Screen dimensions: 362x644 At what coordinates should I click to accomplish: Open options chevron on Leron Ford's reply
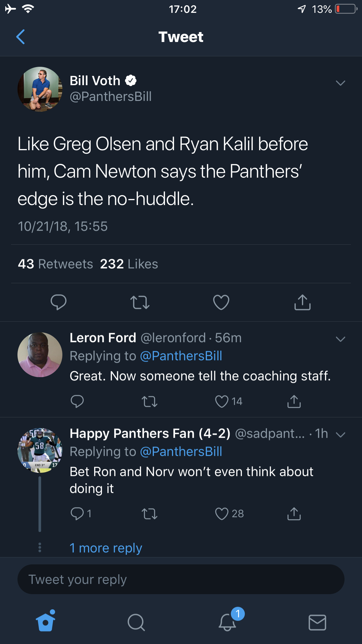pos(340,339)
